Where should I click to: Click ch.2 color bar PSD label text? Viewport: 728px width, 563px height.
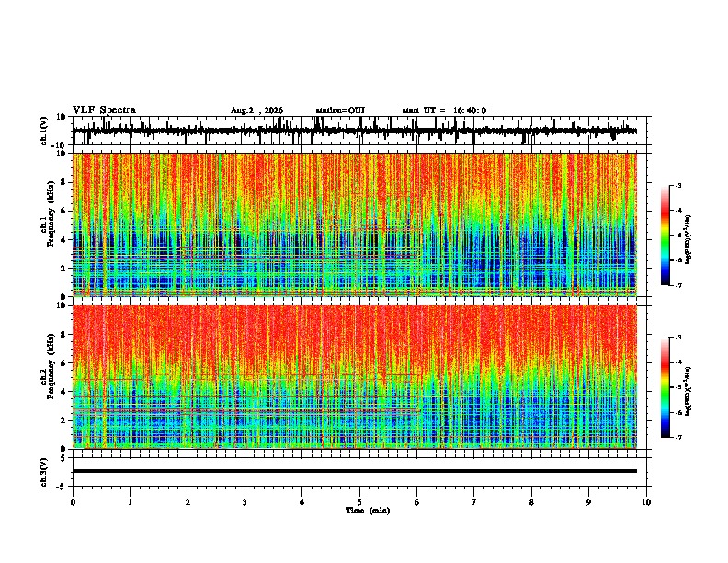coord(688,391)
